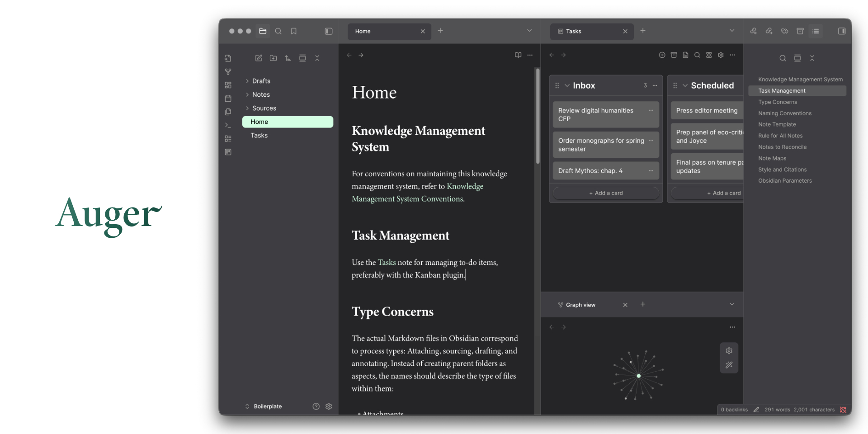Open Tasks board as markdown
Image resolution: width=868 pixels, height=434 pixels.
[685, 55]
